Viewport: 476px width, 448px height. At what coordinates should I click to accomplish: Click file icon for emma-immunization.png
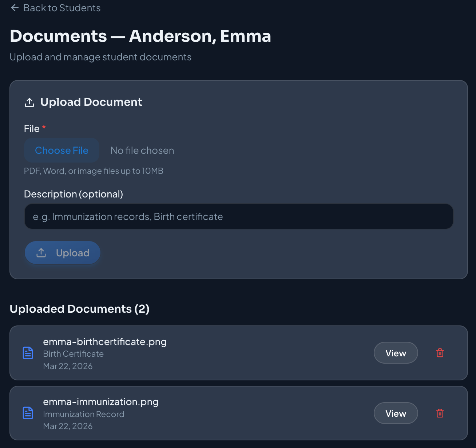tap(28, 413)
